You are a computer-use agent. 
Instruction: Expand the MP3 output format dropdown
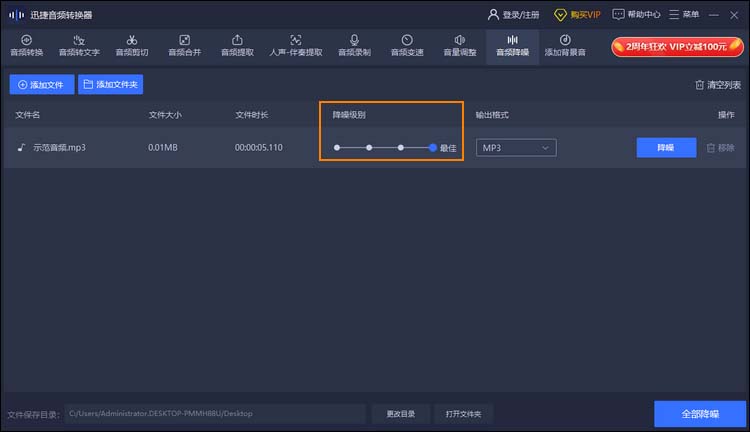pos(516,148)
